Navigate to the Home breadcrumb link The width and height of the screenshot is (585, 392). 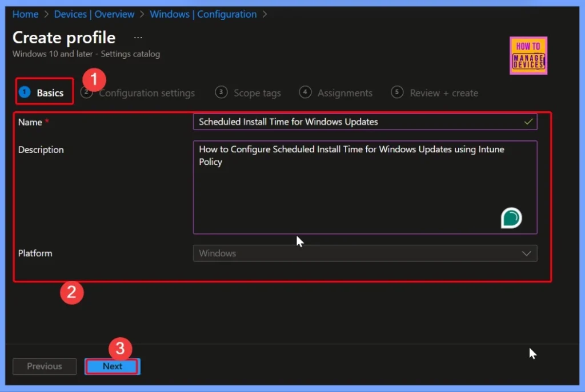(x=25, y=14)
